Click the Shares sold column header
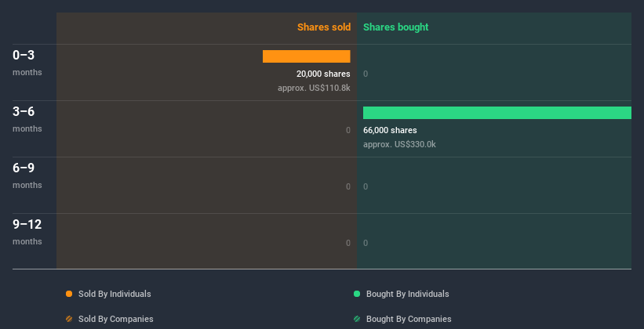 324,27
